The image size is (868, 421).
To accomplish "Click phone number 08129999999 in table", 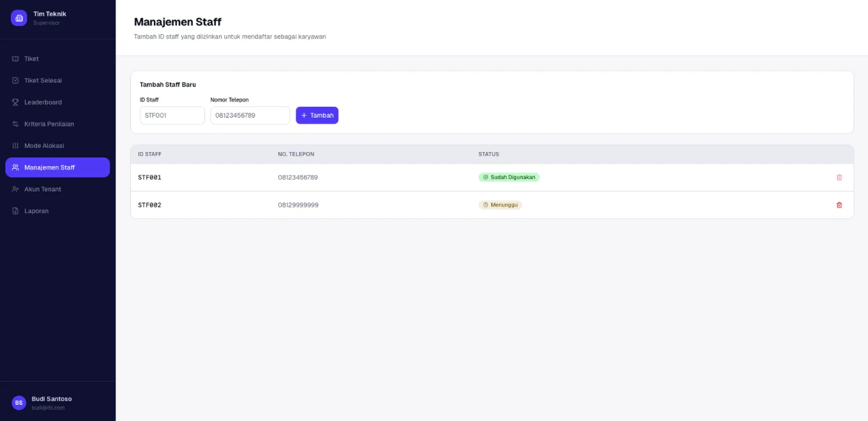I will click(298, 205).
